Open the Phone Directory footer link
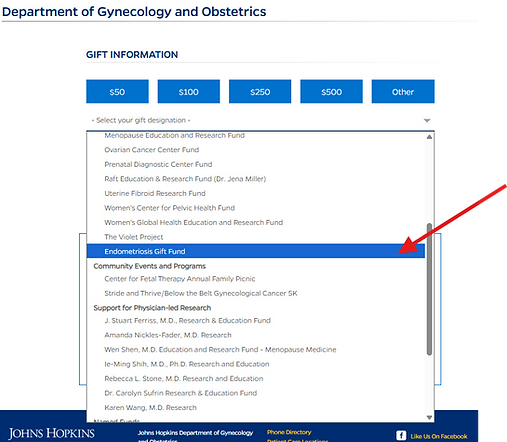This screenshot has height=442, width=507. click(x=289, y=432)
